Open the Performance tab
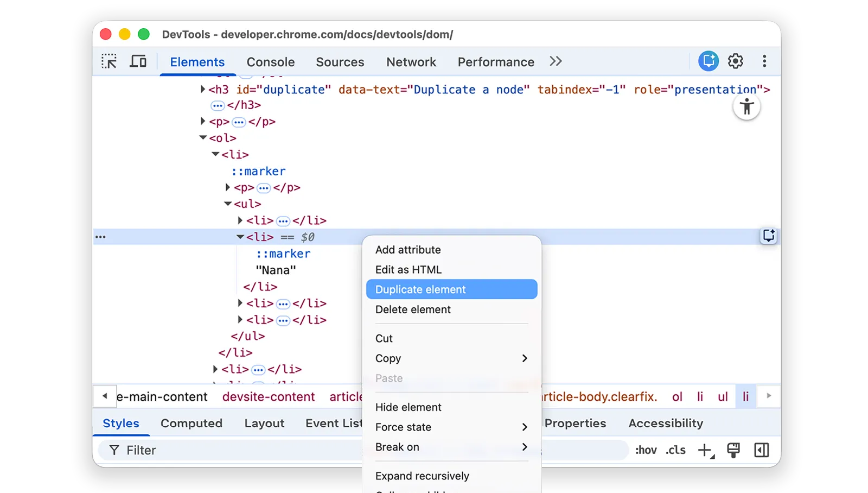The height and width of the screenshot is (493, 868). (496, 62)
